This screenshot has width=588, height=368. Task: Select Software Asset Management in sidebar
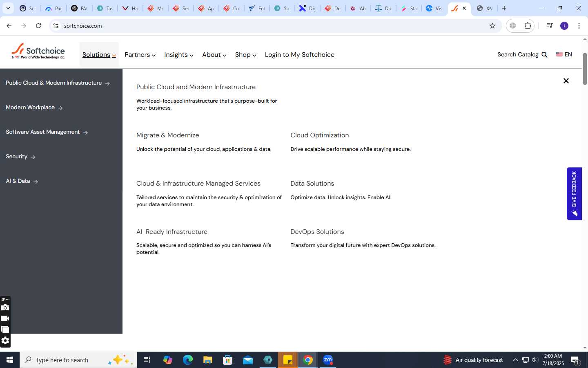[47, 132]
